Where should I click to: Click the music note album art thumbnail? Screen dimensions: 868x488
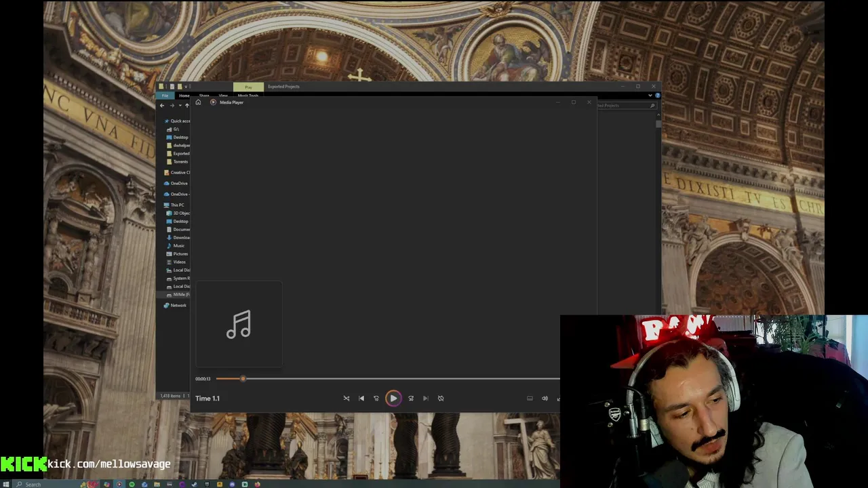[x=239, y=324]
